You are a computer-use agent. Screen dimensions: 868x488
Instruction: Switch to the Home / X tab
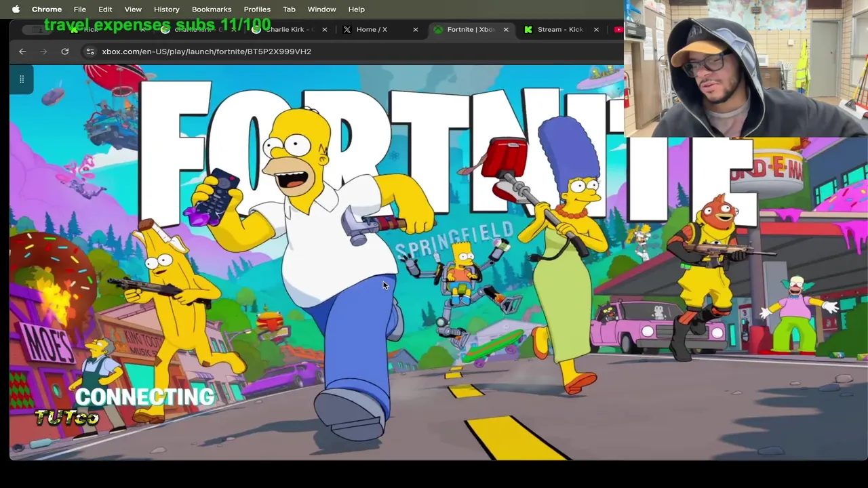380,30
